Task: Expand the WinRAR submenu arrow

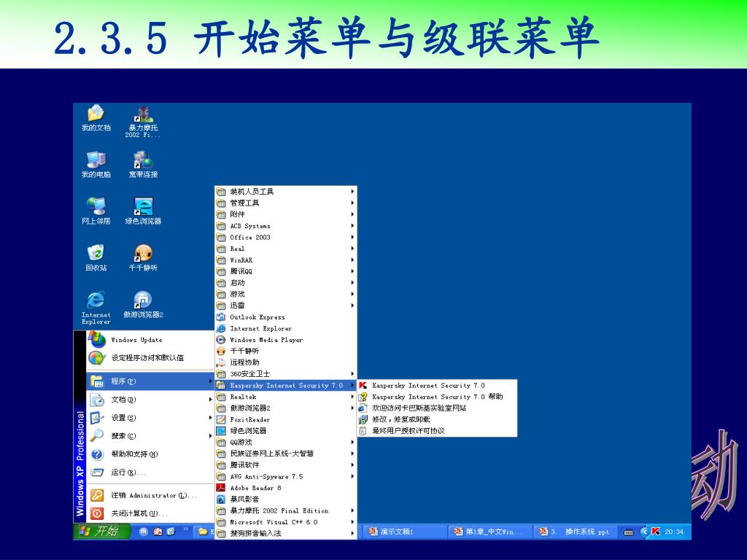Action: point(352,260)
